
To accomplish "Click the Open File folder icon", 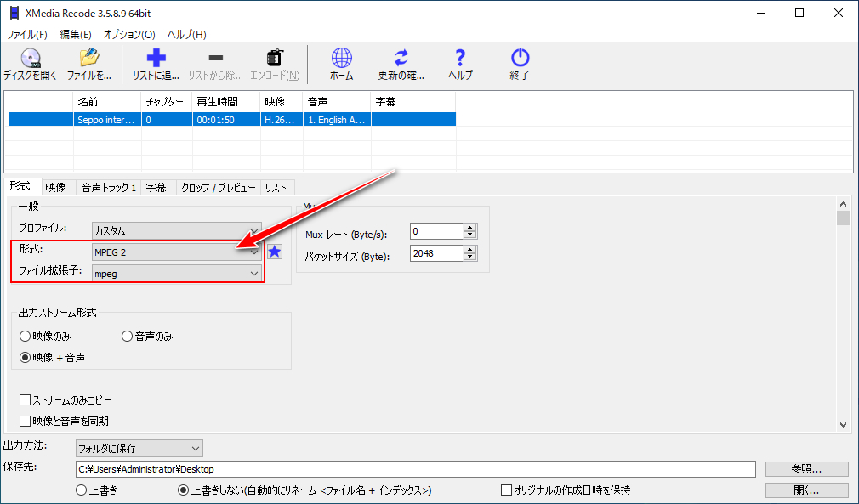I will [x=89, y=59].
